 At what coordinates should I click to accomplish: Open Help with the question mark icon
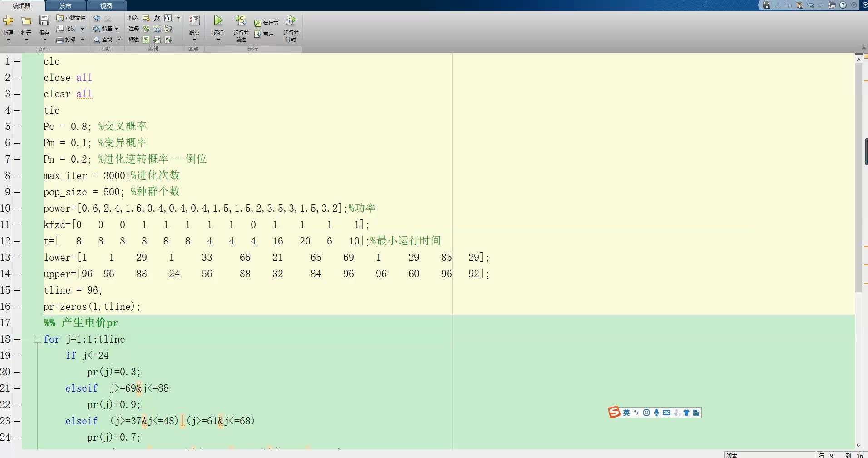[x=843, y=5]
